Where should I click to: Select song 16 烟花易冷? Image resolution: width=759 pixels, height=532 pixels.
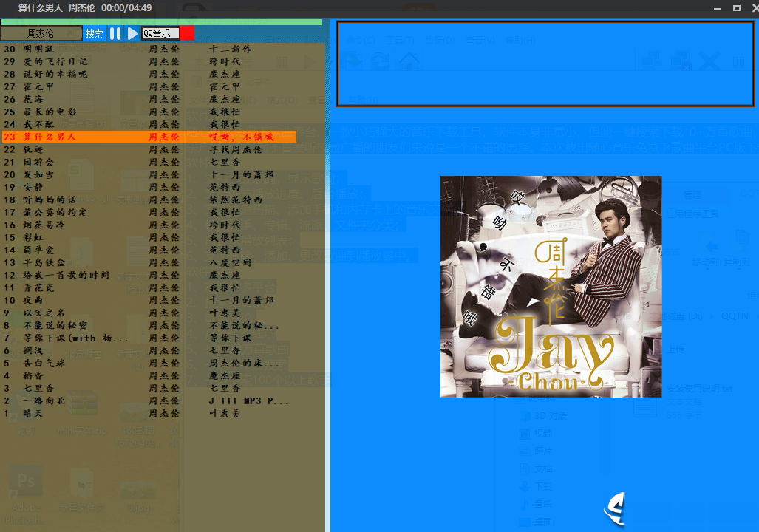(x=149, y=225)
